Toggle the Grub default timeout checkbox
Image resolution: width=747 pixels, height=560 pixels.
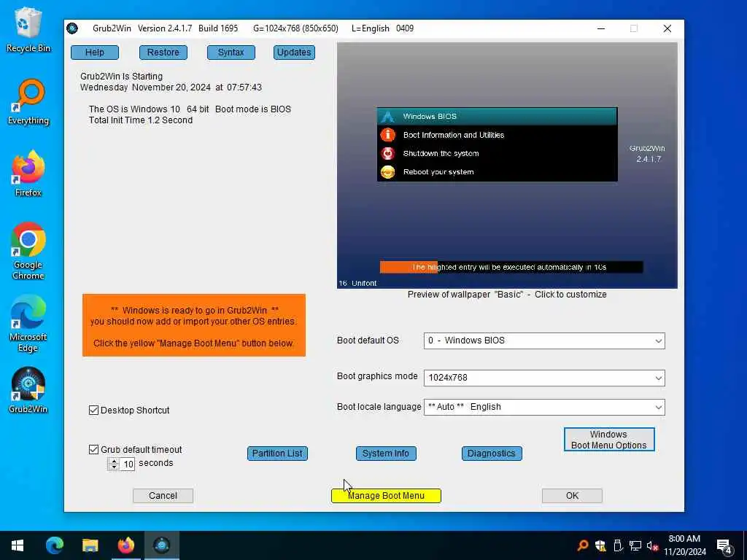pos(93,449)
